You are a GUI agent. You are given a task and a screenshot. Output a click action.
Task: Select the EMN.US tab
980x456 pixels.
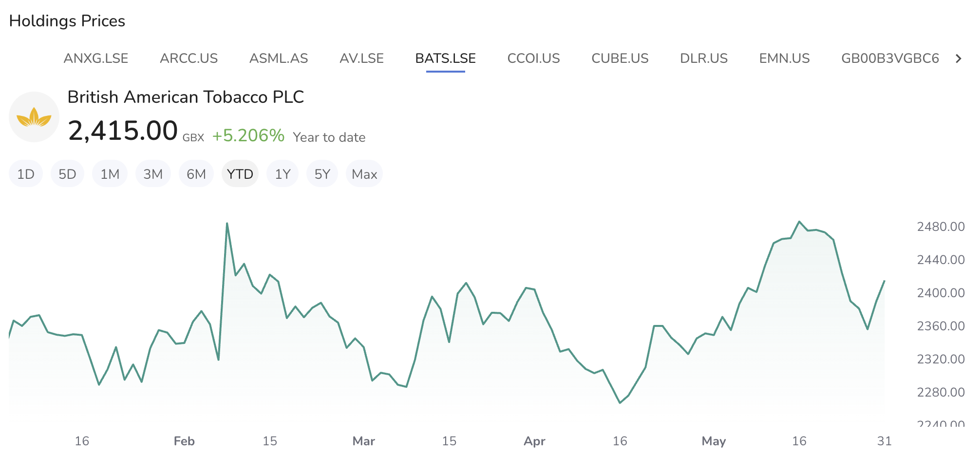tap(785, 58)
